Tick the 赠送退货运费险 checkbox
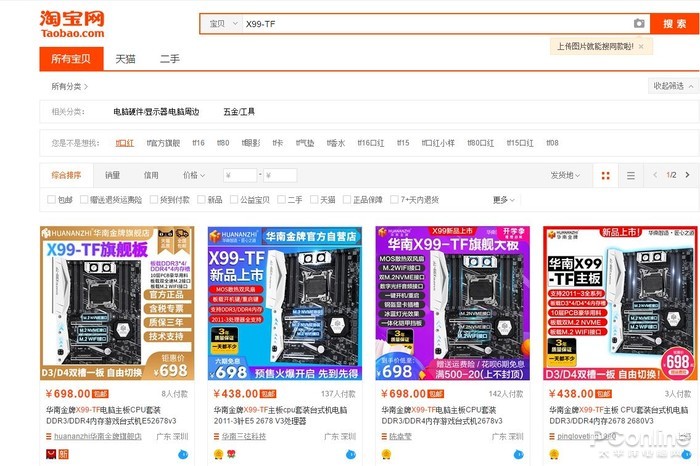The image size is (700, 466). (84, 200)
